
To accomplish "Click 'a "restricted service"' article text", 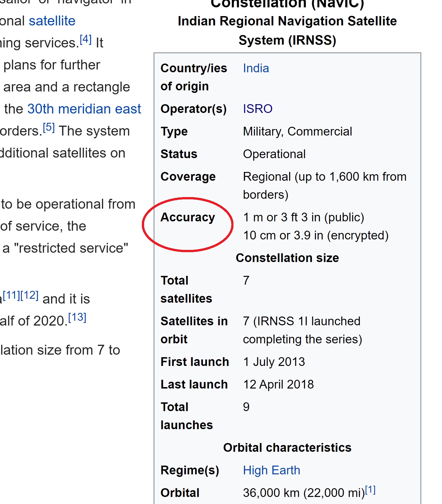I will (65, 248).
